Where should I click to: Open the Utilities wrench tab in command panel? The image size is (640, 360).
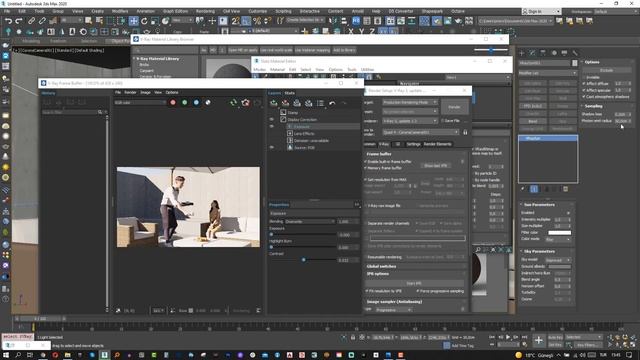point(575,53)
